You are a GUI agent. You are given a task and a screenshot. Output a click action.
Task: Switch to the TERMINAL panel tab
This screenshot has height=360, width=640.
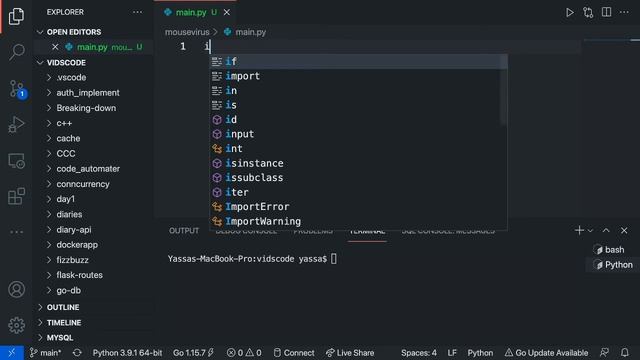[367, 231]
